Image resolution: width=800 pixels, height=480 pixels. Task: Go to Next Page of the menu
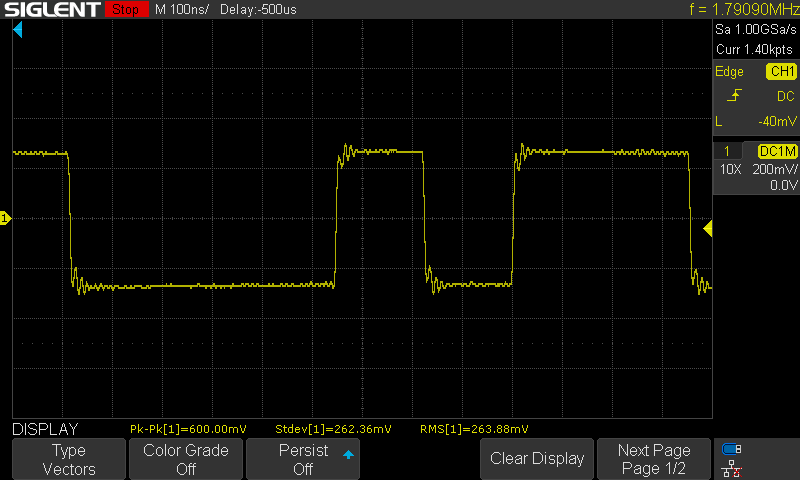pyautogui.click(x=653, y=459)
